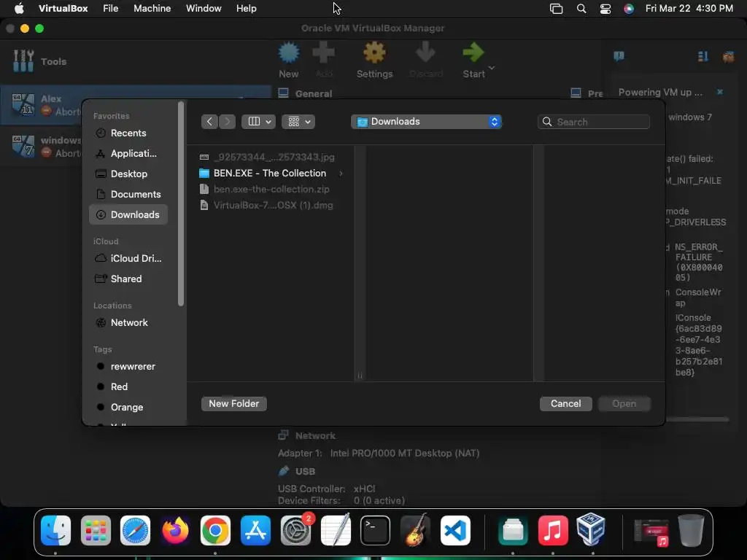Select the BEN.EXE - The Collection folder

(271, 174)
